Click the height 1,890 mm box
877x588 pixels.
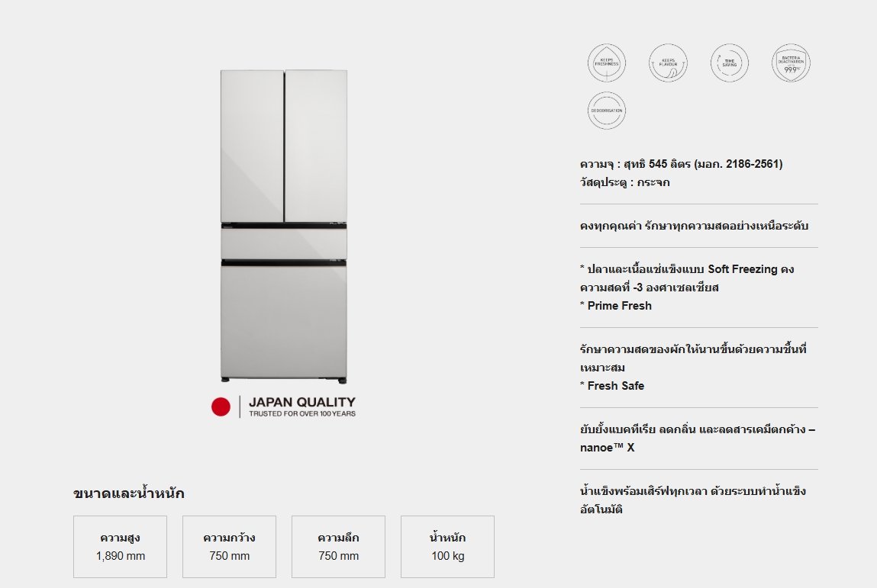pos(121,547)
